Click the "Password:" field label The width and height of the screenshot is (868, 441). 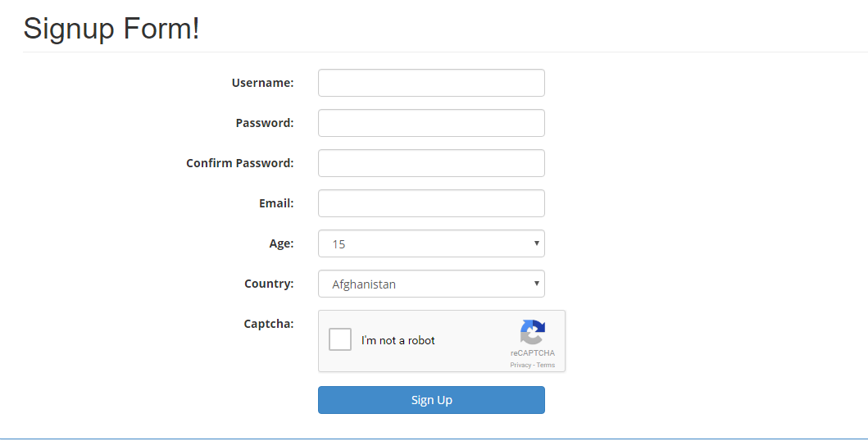click(264, 123)
